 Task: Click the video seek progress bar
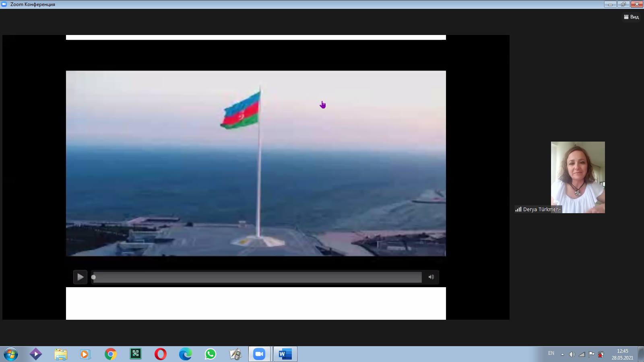coord(257,277)
